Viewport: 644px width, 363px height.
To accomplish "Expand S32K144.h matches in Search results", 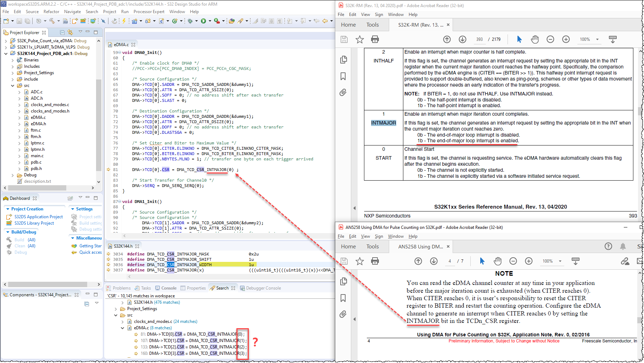I will 123,302.
